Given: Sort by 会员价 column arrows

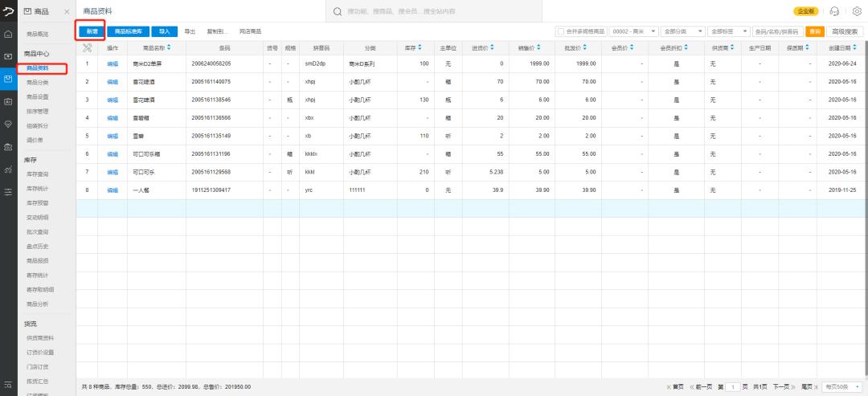Looking at the screenshot, I should (x=633, y=47).
